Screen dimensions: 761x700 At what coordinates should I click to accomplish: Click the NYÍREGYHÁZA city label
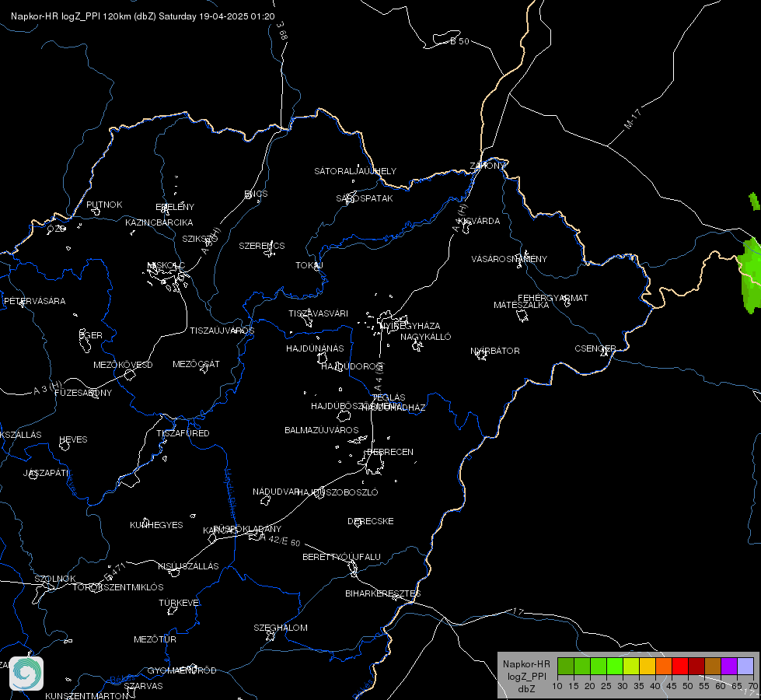point(410,325)
